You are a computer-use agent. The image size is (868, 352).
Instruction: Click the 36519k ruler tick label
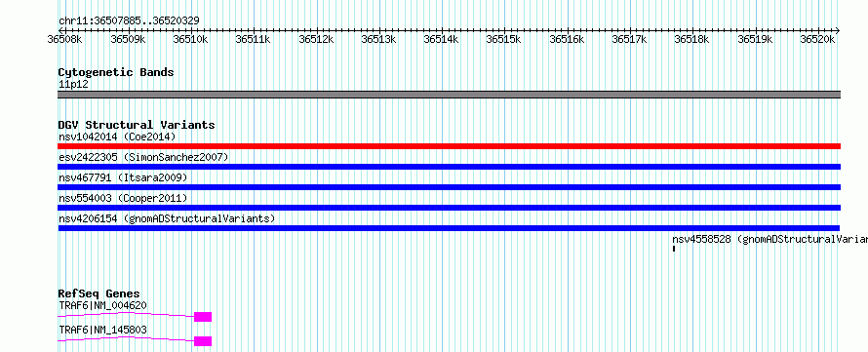tap(755, 39)
